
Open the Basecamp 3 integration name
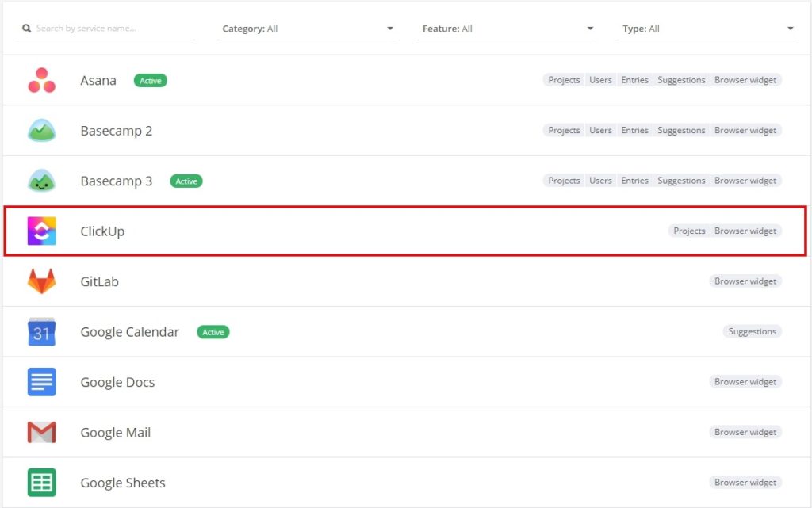click(117, 181)
